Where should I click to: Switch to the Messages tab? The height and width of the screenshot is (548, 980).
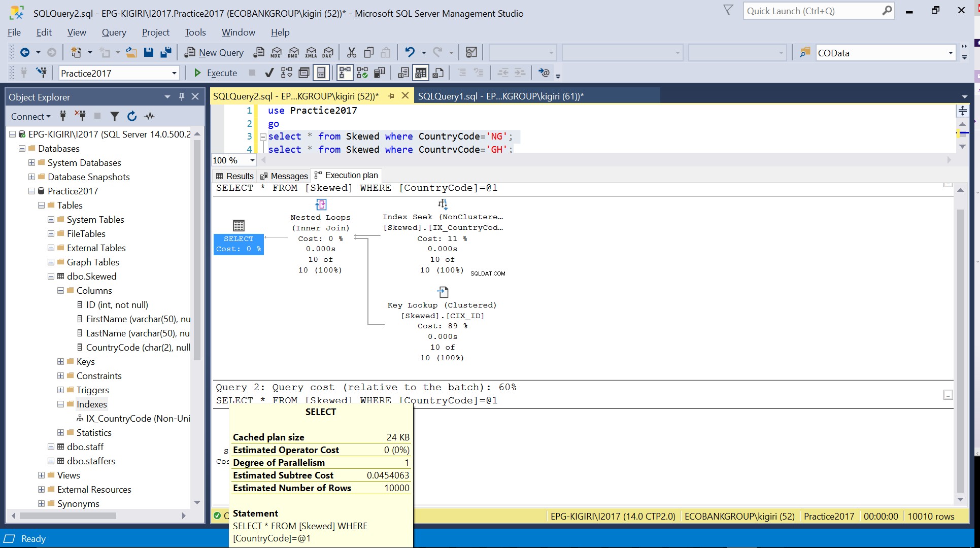284,176
